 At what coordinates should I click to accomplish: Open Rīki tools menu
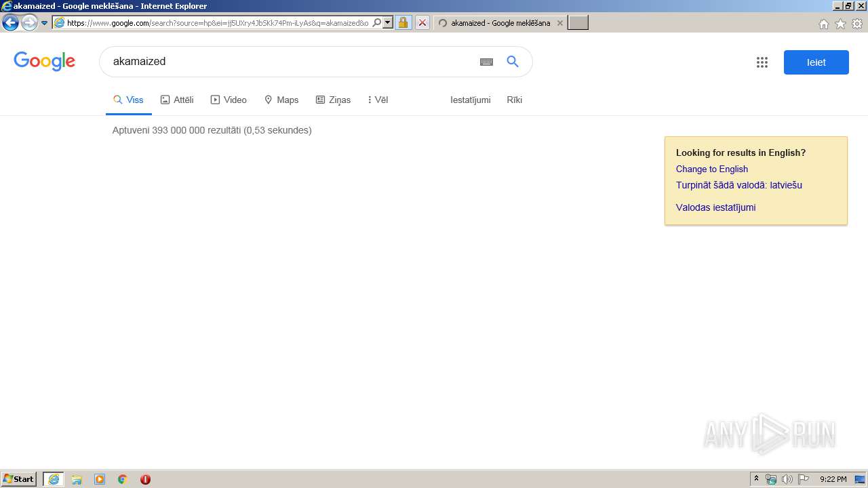515,100
